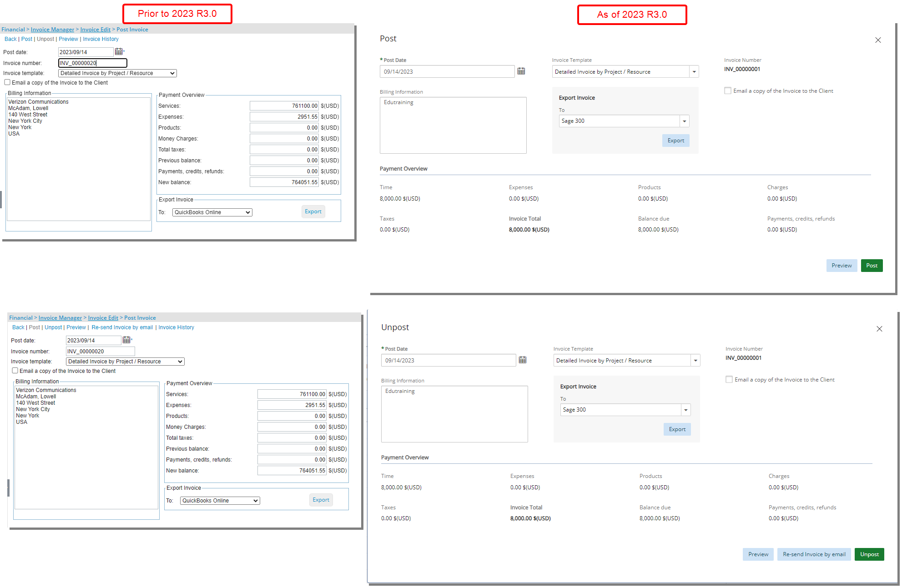Viewport: 902px width, 588px height.
Task: Open calendar icon in new Unpost dialog
Action: [523, 360]
